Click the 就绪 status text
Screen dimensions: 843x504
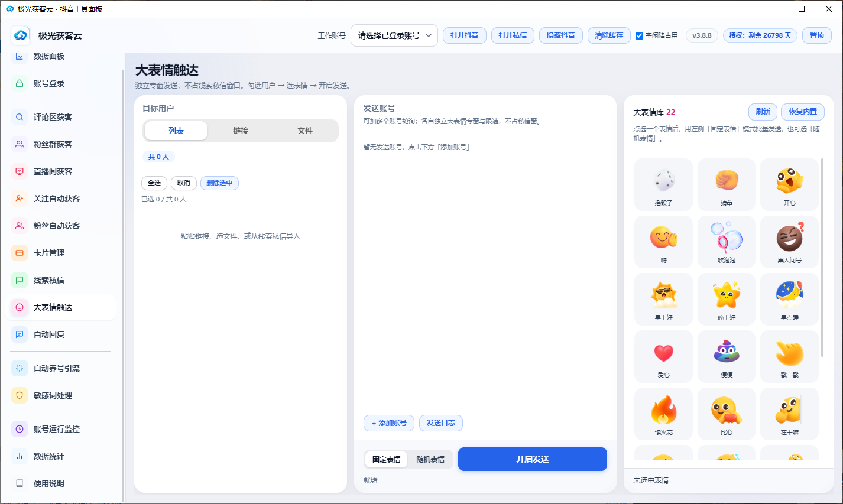coord(371,480)
